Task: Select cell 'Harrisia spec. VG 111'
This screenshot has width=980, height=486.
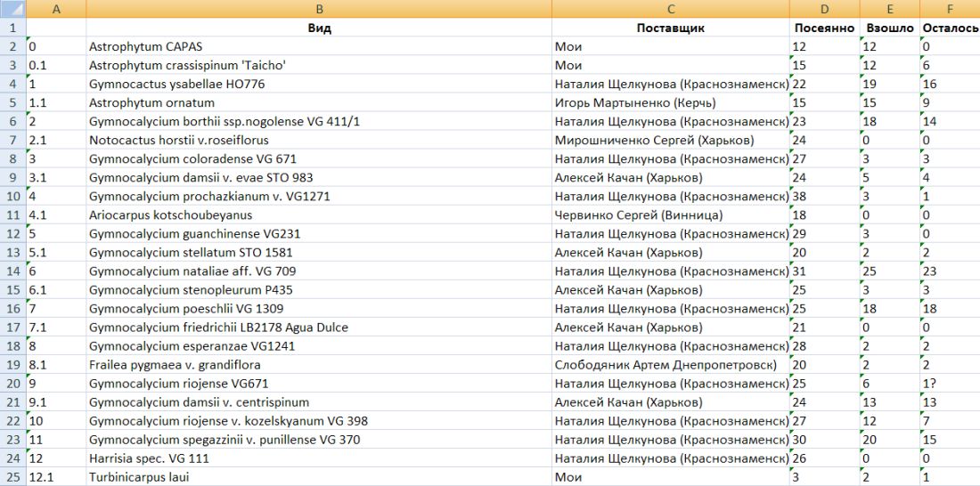Action: [x=319, y=458]
